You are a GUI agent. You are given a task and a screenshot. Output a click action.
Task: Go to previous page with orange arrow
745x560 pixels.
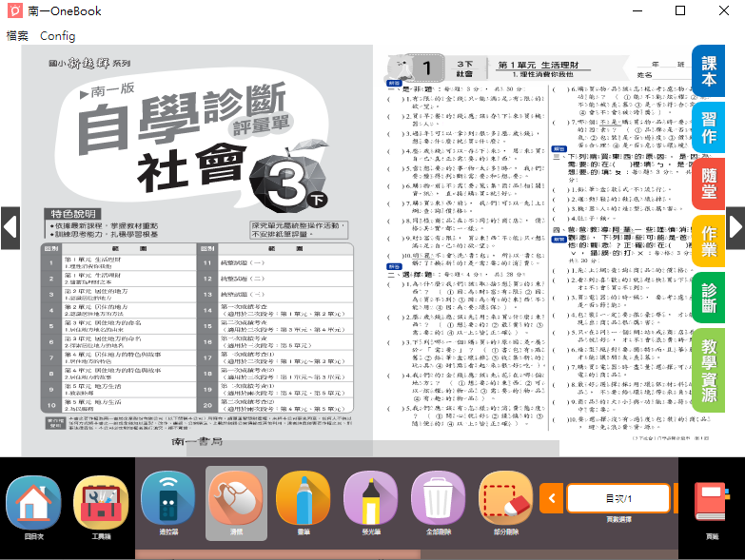pyautogui.click(x=552, y=498)
